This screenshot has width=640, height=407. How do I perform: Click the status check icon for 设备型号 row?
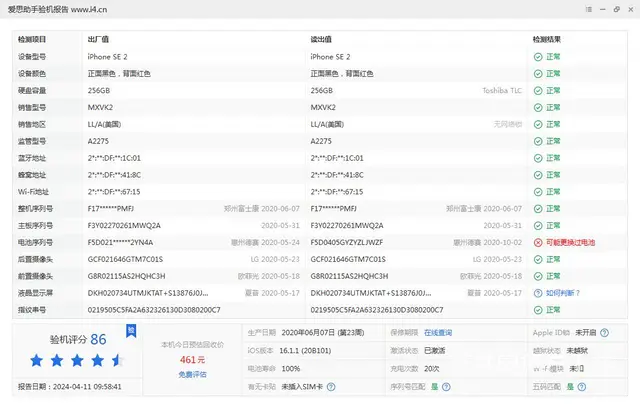pos(538,57)
